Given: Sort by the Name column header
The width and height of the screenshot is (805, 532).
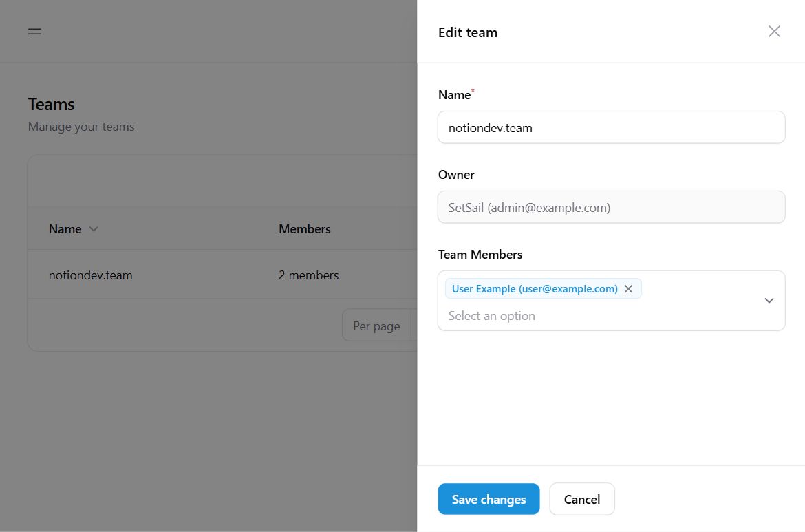Looking at the screenshot, I should (x=65, y=229).
